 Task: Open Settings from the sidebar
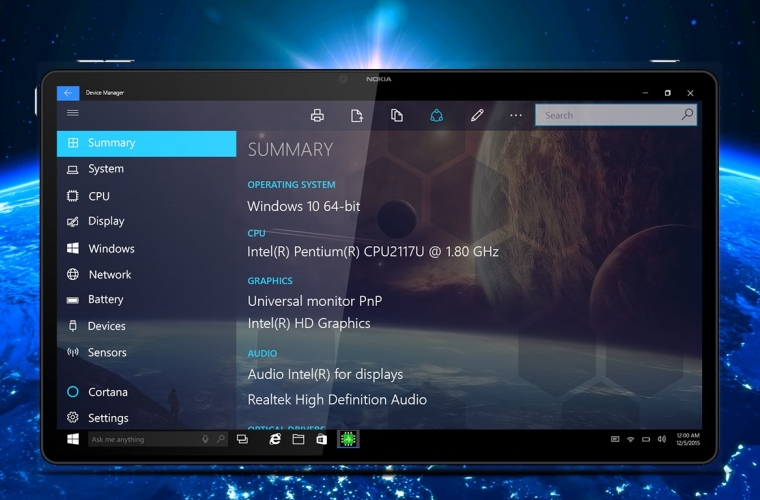[x=146, y=418]
